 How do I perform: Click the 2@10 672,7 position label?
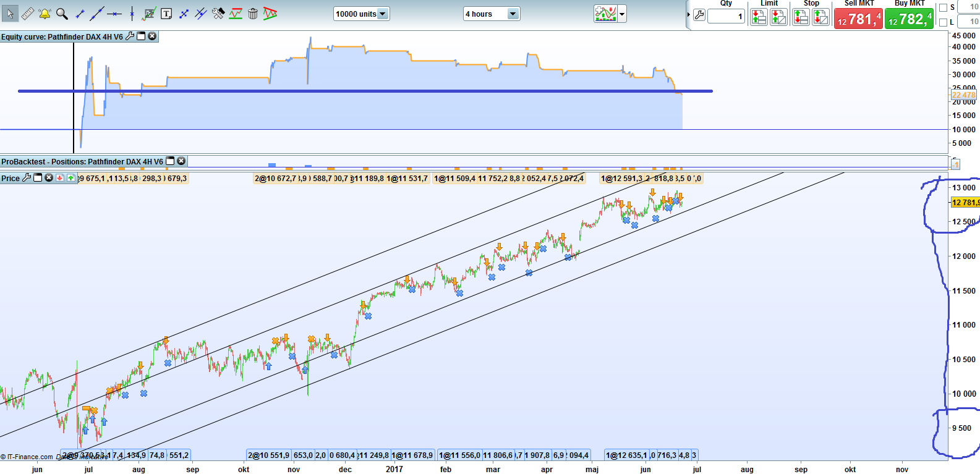tap(275, 179)
